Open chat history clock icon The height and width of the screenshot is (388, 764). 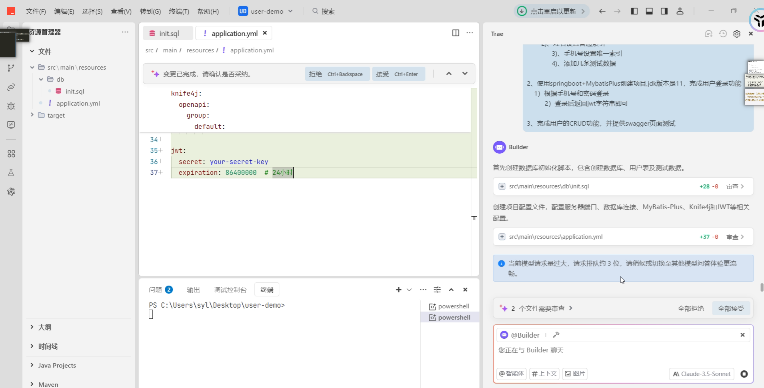pyautogui.click(x=723, y=34)
